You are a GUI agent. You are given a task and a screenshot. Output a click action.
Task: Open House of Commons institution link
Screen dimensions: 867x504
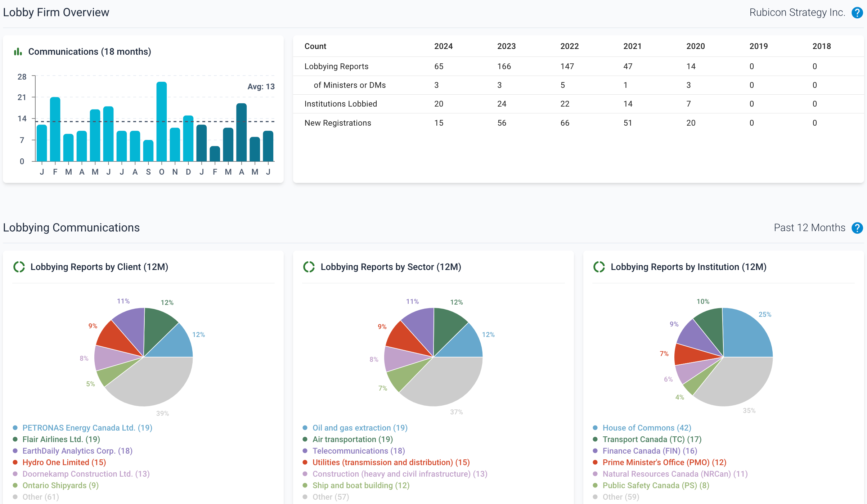pos(647,428)
